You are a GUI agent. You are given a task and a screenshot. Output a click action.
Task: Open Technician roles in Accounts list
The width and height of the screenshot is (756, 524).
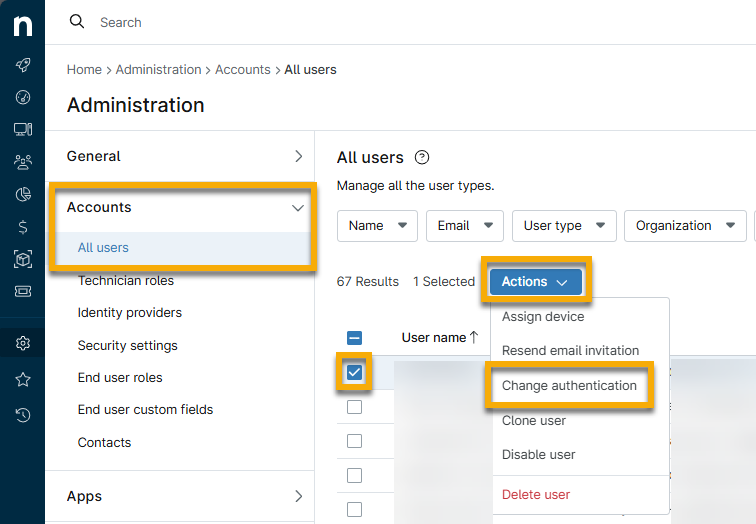click(126, 281)
